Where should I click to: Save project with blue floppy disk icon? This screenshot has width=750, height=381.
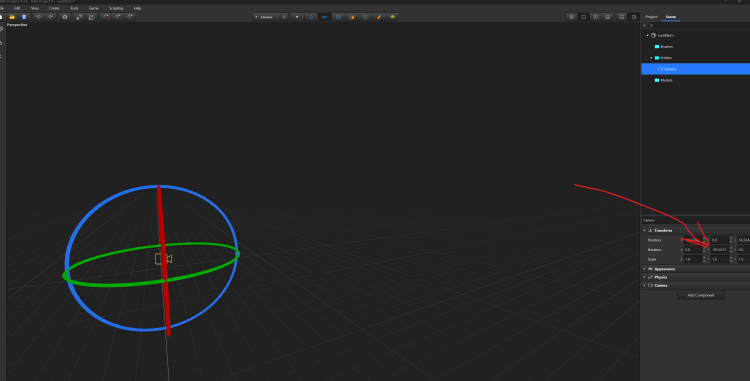point(24,17)
